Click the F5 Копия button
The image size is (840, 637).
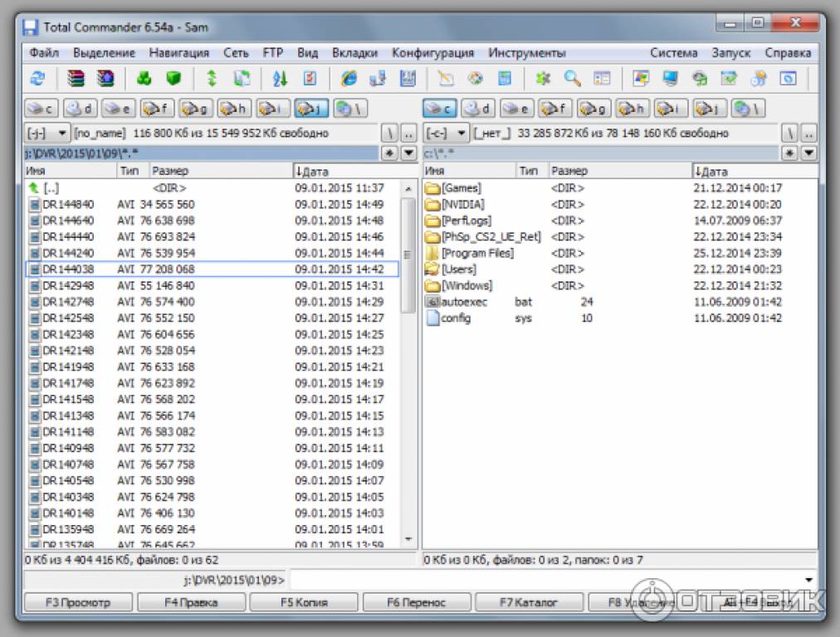304,602
